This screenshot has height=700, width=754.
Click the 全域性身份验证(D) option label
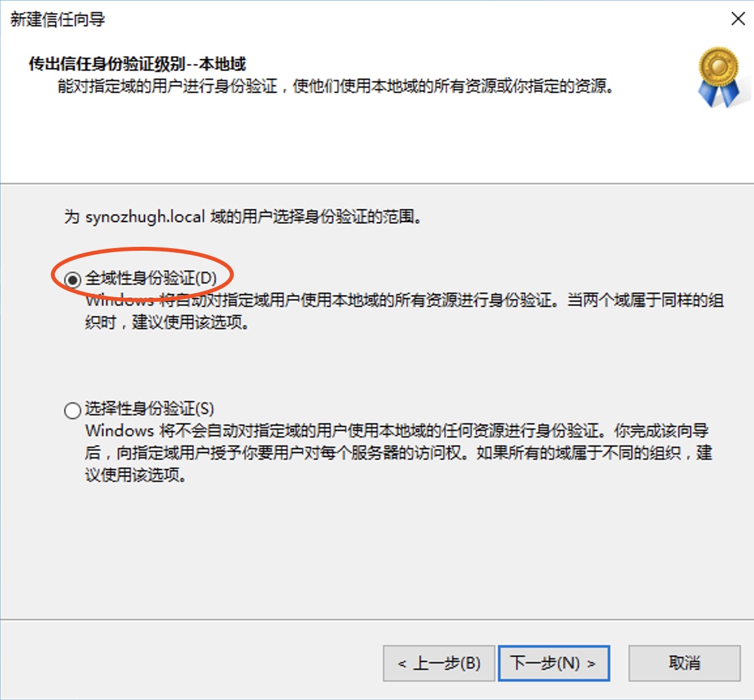[151, 278]
